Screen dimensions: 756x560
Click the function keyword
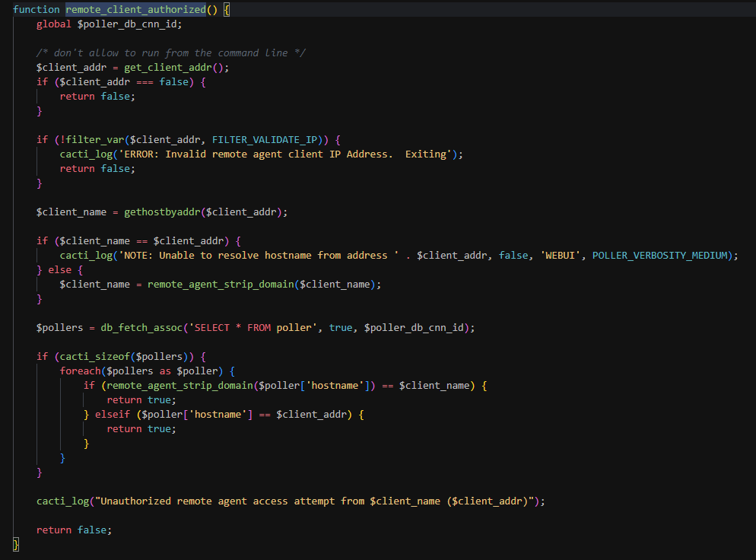[x=37, y=10]
